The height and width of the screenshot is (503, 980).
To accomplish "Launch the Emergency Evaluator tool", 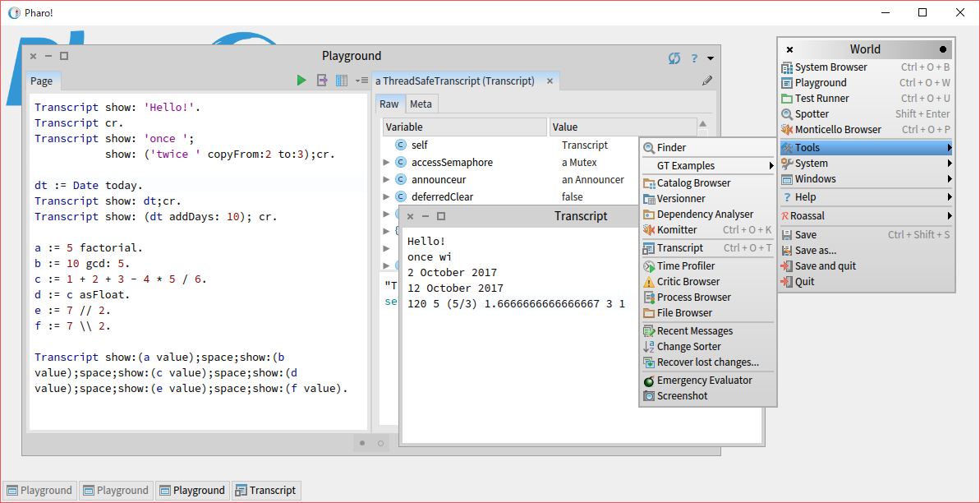I will coord(704,381).
